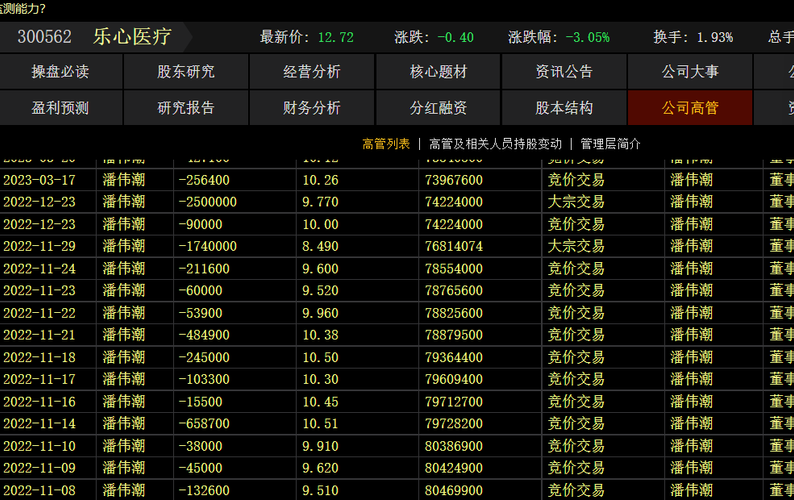Select date cell 2022-11-09
The image size is (794, 500).
coord(39,468)
